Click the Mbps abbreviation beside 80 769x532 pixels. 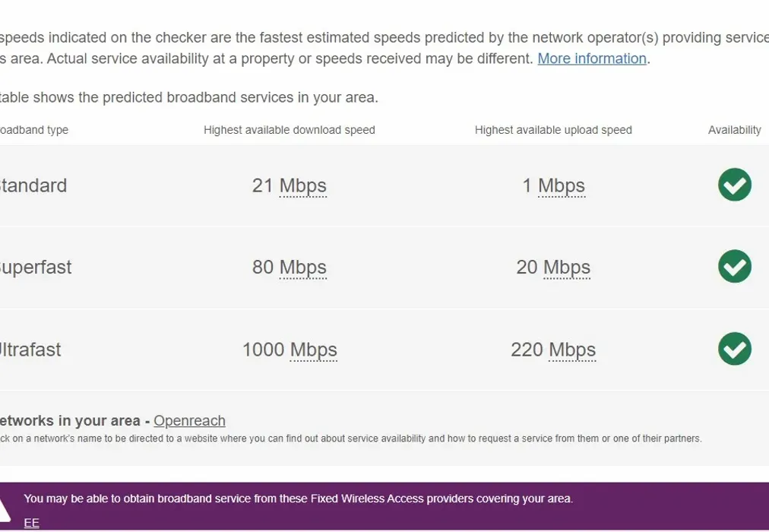(x=303, y=268)
